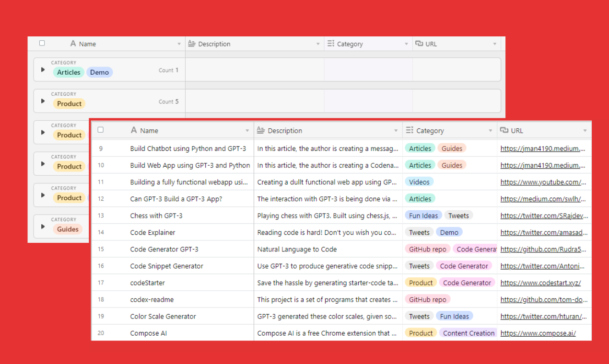Open URL column dropdown in front table
Screen dimensions: 609x364
[x=585, y=131]
